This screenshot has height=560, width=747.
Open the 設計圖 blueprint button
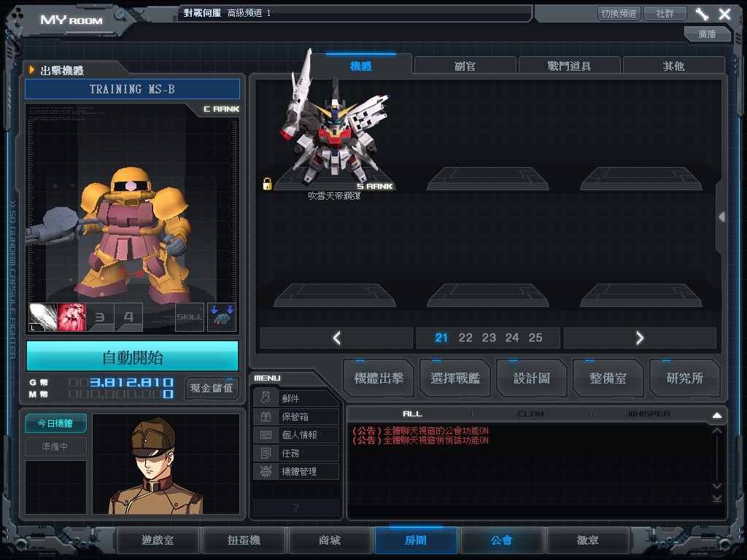click(x=532, y=378)
